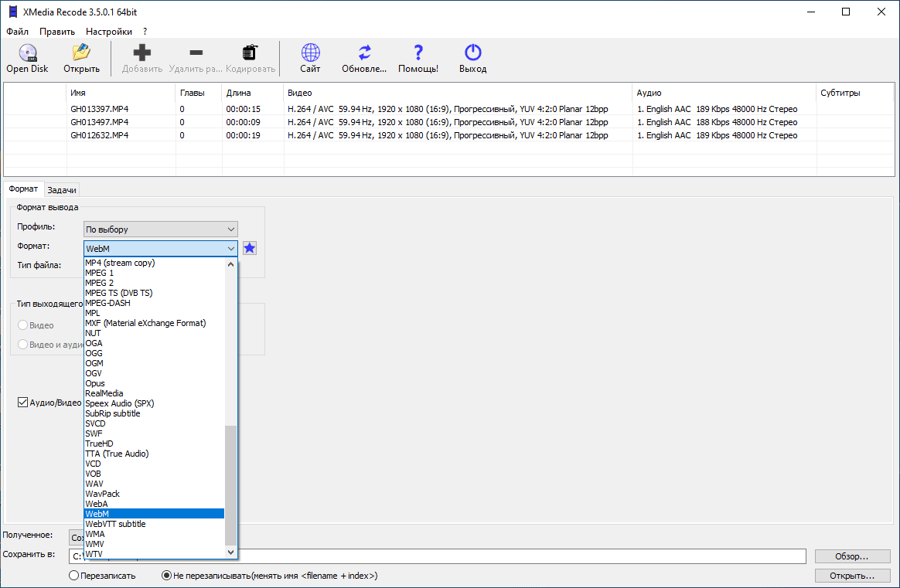Choose MP4 (stream copy) from the list
Viewport: 900px width, 588px height.
(154, 263)
